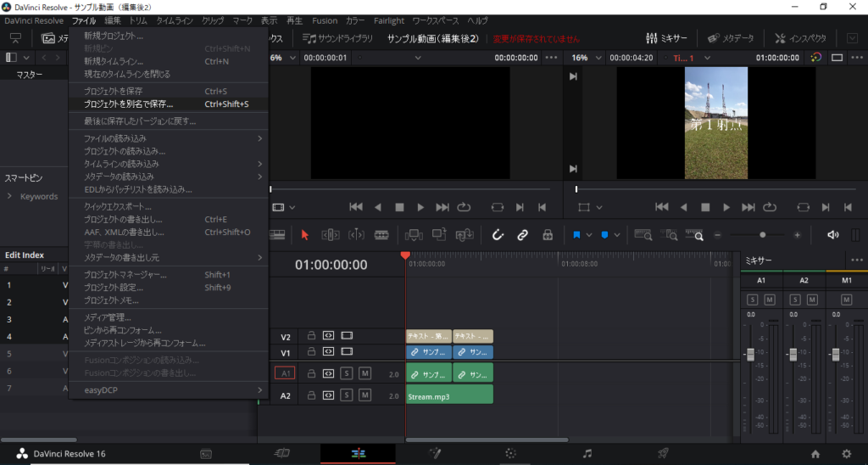Play the timeline viewer forward
This screenshot has height=465, width=868.
pos(726,207)
